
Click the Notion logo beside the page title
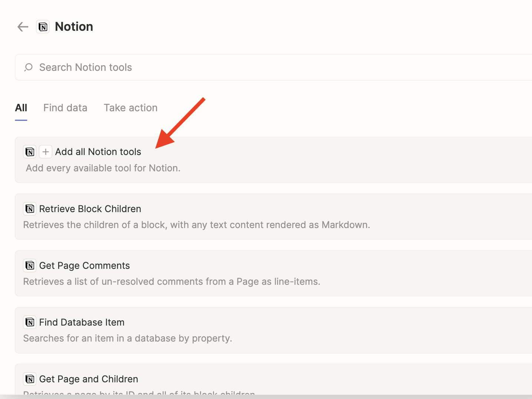point(43,27)
